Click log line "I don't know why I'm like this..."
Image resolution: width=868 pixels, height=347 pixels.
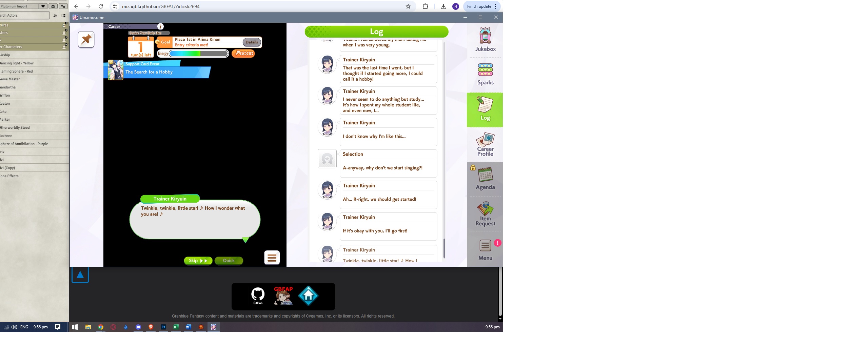(x=374, y=136)
